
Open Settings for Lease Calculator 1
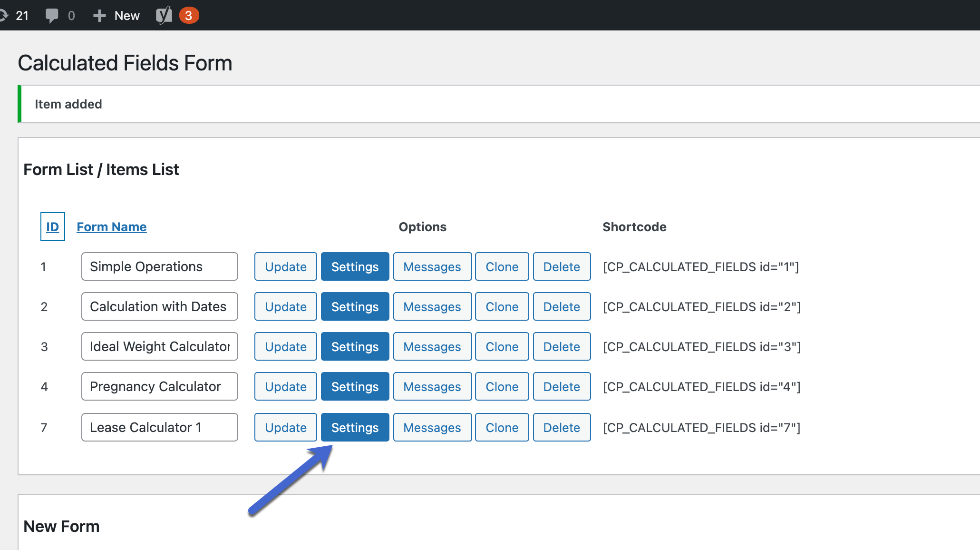click(355, 427)
